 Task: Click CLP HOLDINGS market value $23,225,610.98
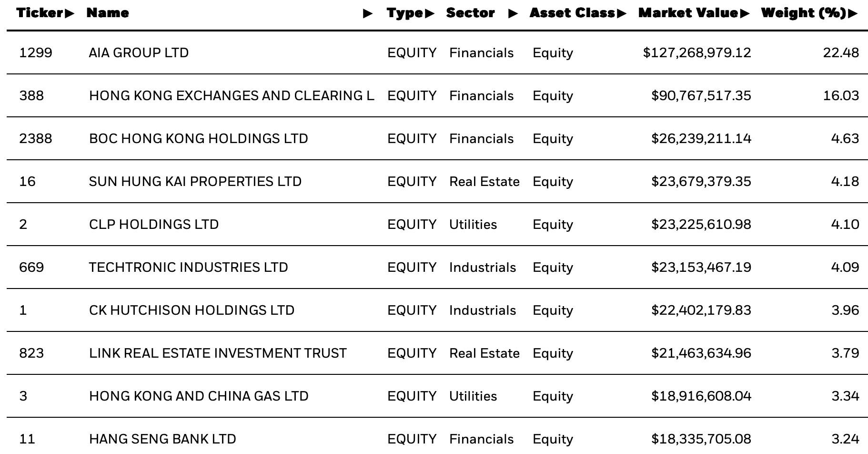tap(701, 225)
